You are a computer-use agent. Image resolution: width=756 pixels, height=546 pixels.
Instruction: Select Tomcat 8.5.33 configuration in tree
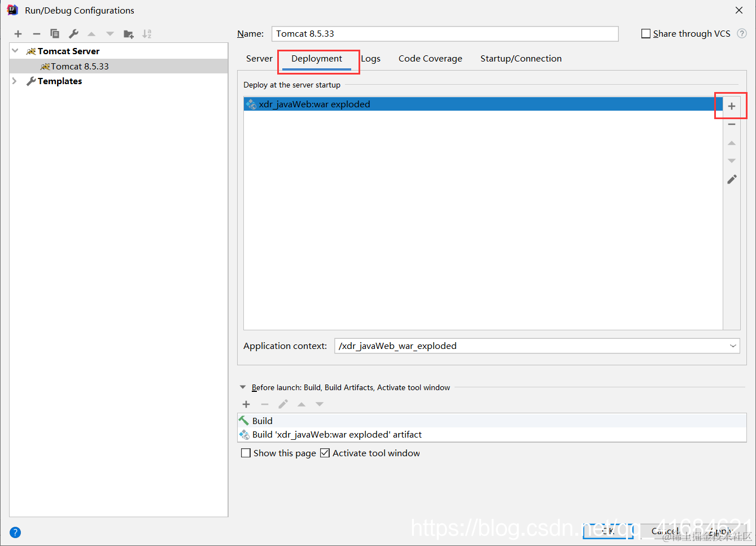tap(119, 66)
